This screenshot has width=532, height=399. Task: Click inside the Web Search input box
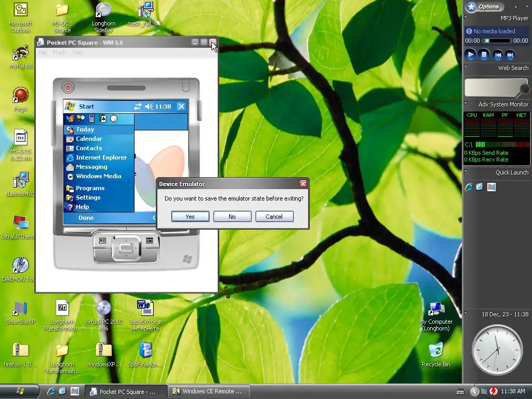click(492, 88)
